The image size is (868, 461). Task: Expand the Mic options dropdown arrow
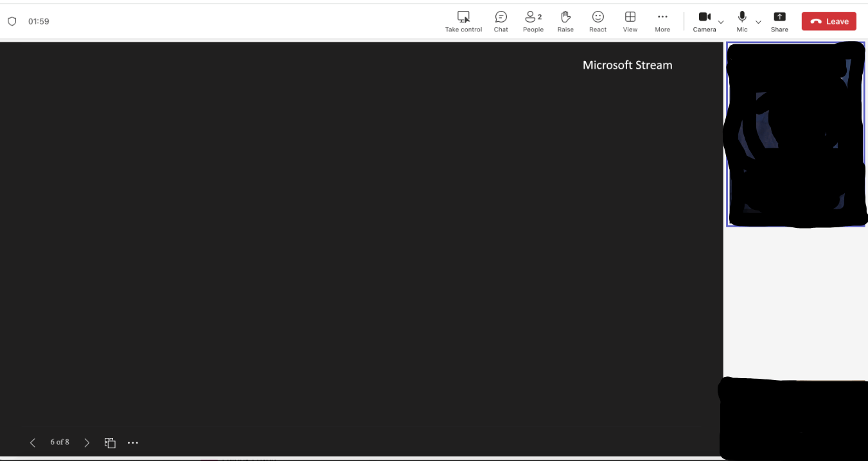click(758, 22)
